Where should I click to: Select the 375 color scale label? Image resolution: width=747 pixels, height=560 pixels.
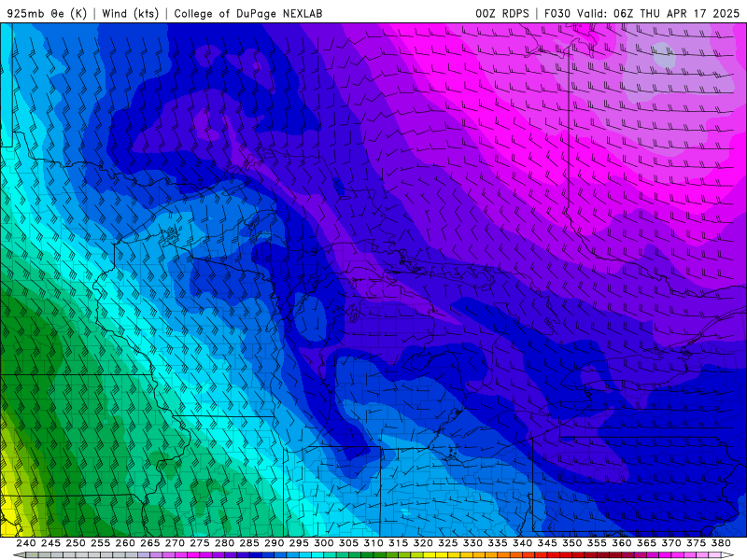[696, 543]
